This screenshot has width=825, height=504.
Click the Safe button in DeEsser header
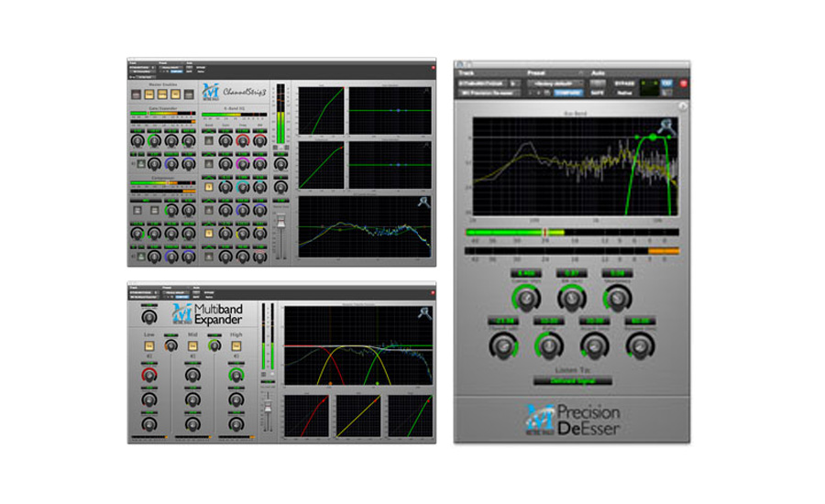pyautogui.click(x=597, y=93)
